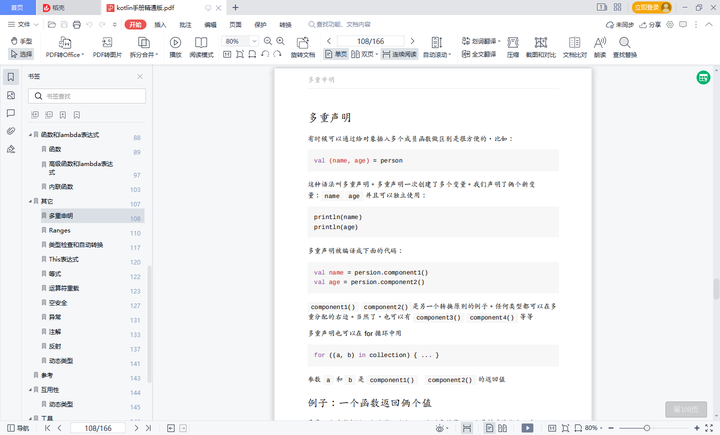Open 自动滚动 auto scroll

tap(437, 47)
